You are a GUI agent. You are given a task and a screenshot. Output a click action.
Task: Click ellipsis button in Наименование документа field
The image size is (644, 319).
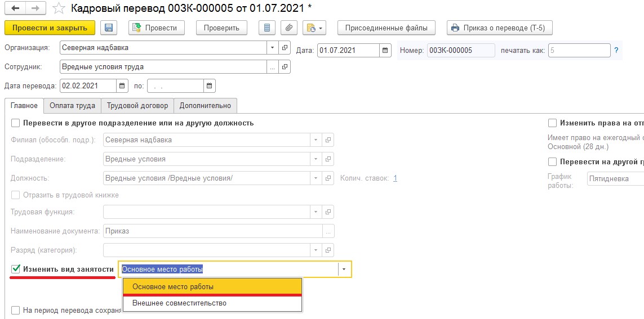328,231
